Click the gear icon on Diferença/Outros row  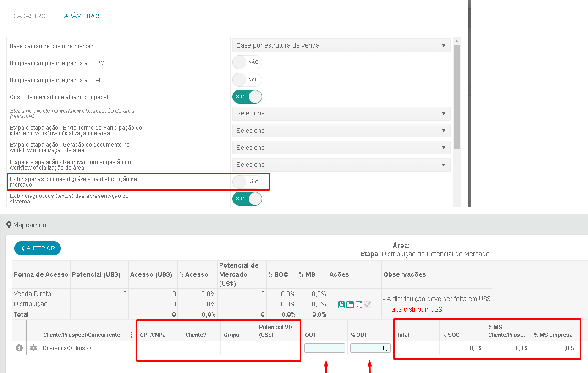(x=33, y=348)
